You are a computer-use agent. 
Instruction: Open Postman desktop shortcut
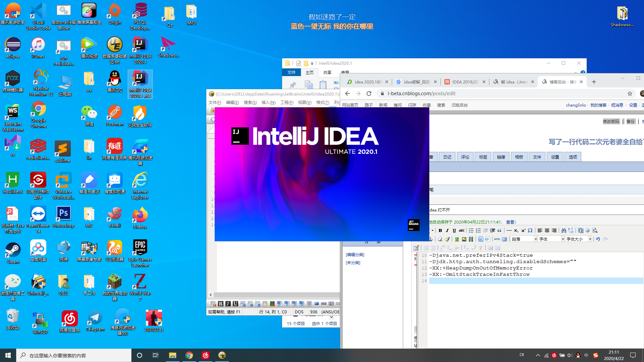tap(114, 116)
